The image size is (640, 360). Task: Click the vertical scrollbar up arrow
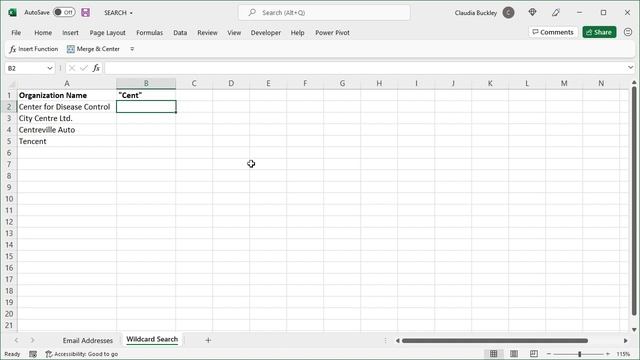[634, 83]
